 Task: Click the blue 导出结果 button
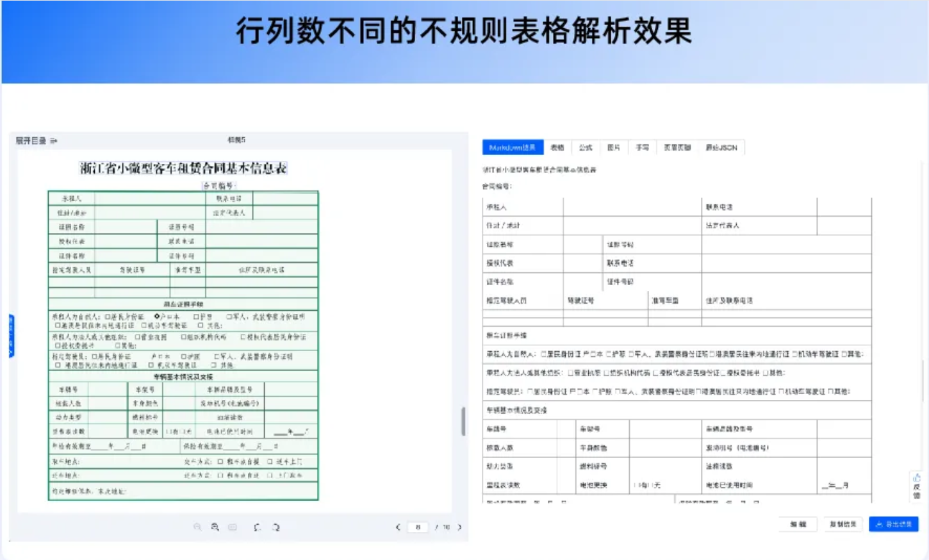(x=894, y=524)
